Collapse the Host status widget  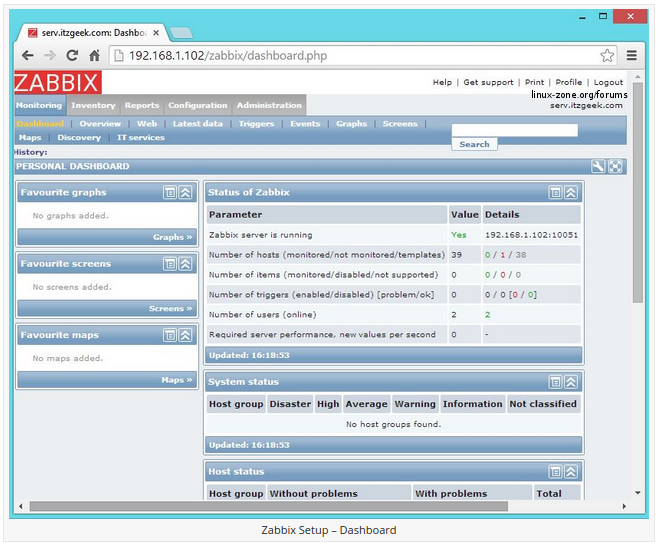(570, 472)
